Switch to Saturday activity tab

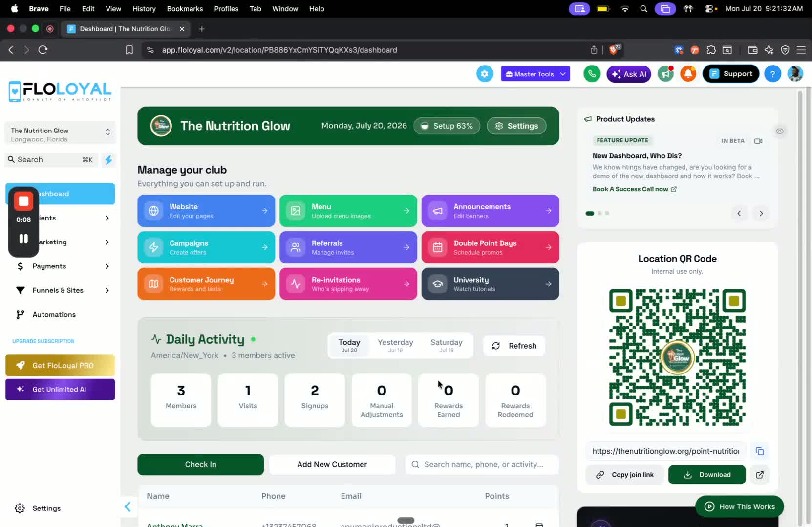(447, 346)
